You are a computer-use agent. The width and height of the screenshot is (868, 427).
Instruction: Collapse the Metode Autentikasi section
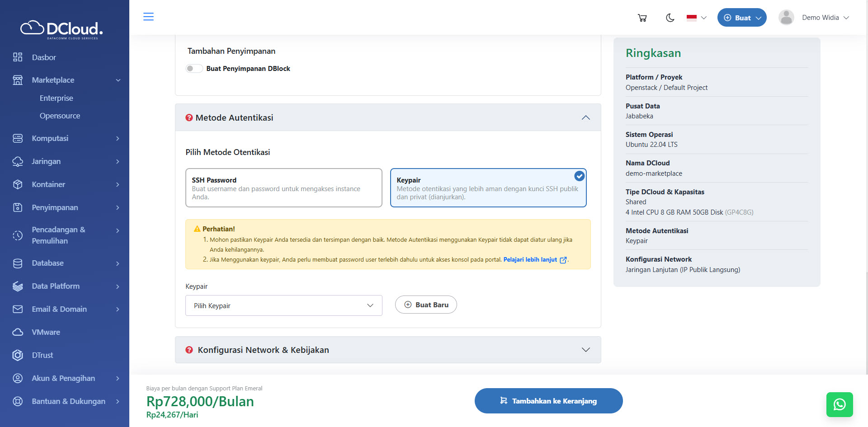coord(585,117)
